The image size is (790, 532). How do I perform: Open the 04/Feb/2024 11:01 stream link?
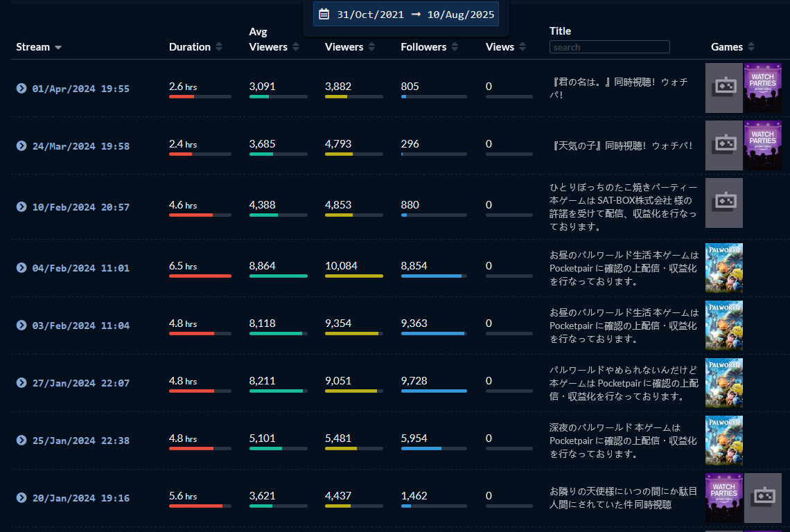click(80, 268)
